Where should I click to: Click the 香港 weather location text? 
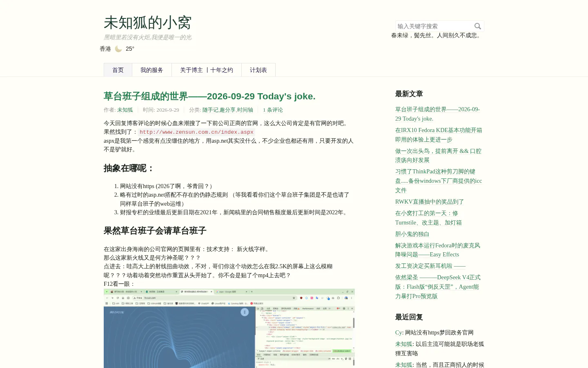point(105,49)
